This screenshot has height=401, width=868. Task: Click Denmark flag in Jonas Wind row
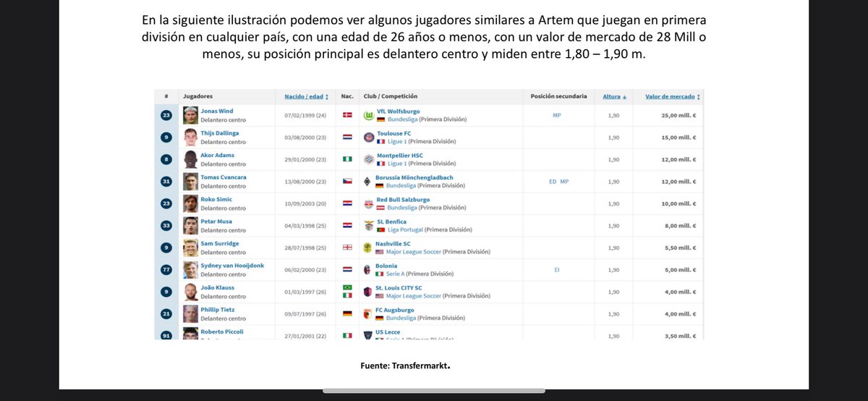coord(346,115)
